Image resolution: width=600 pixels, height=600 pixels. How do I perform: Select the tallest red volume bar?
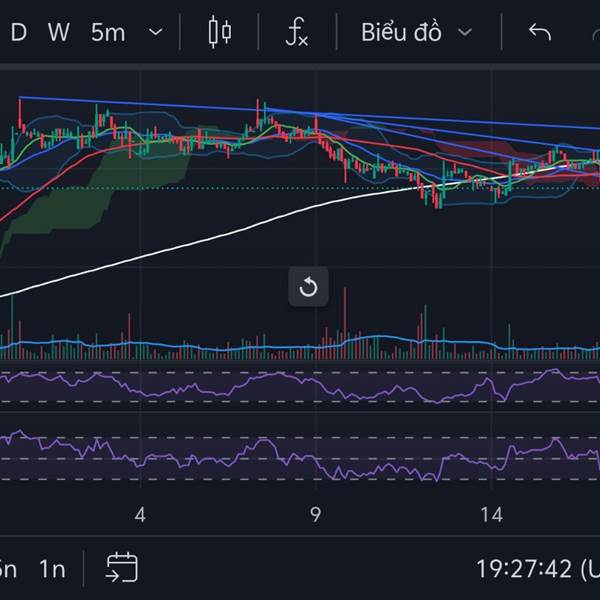[345, 323]
